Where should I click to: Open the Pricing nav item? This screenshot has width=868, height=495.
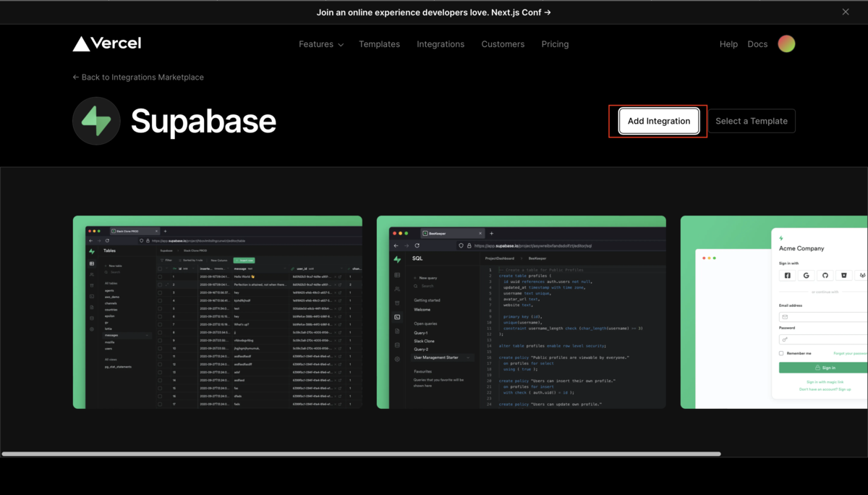tap(555, 44)
